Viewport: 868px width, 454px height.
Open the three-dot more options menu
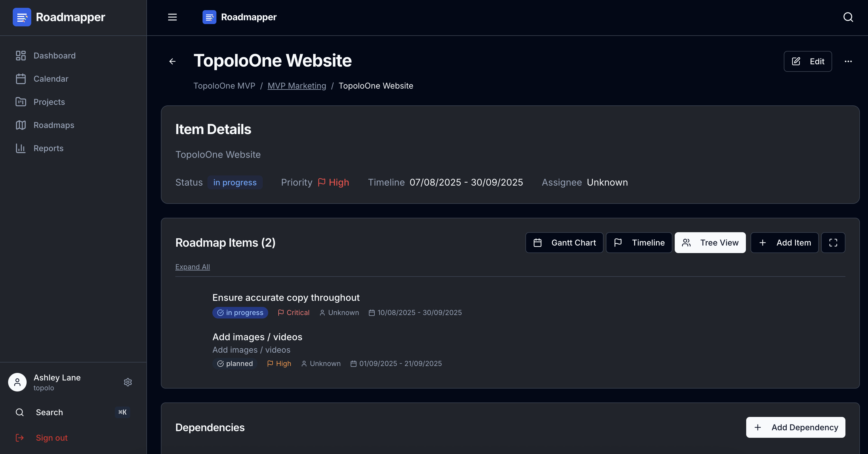pyautogui.click(x=848, y=61)
